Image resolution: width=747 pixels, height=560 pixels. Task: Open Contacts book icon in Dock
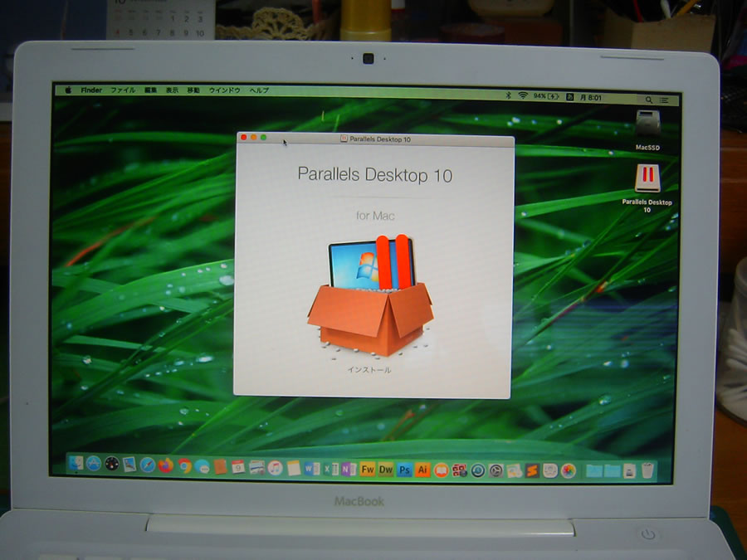coord(220,466)
